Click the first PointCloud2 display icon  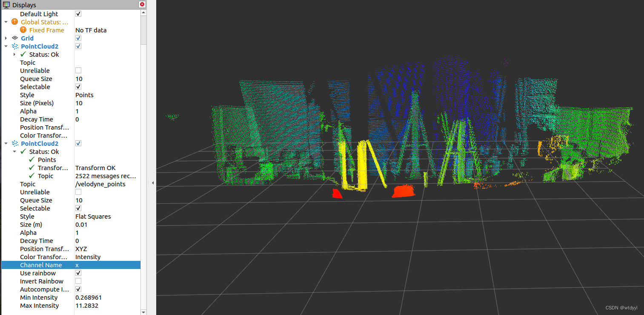[x=15, y=46]
